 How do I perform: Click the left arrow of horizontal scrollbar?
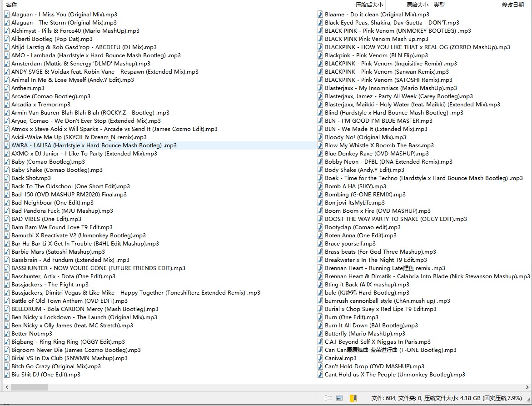6,387
